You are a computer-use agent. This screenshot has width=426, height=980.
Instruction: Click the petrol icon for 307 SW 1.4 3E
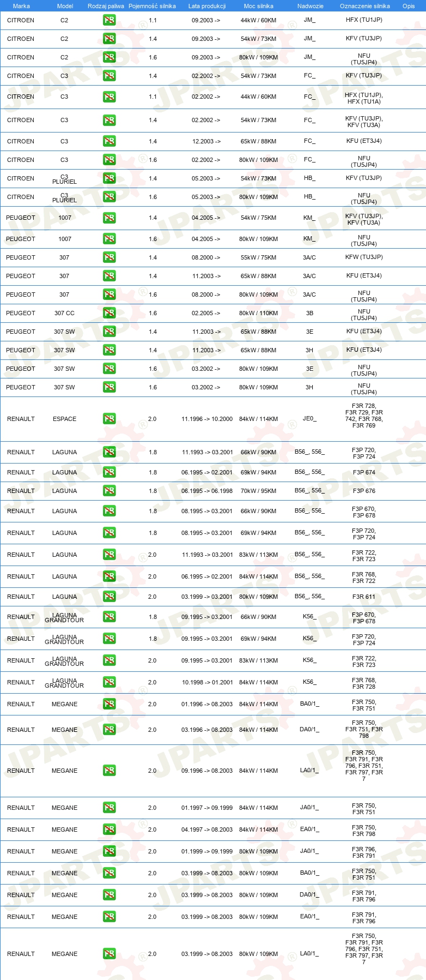click(109, 332)
